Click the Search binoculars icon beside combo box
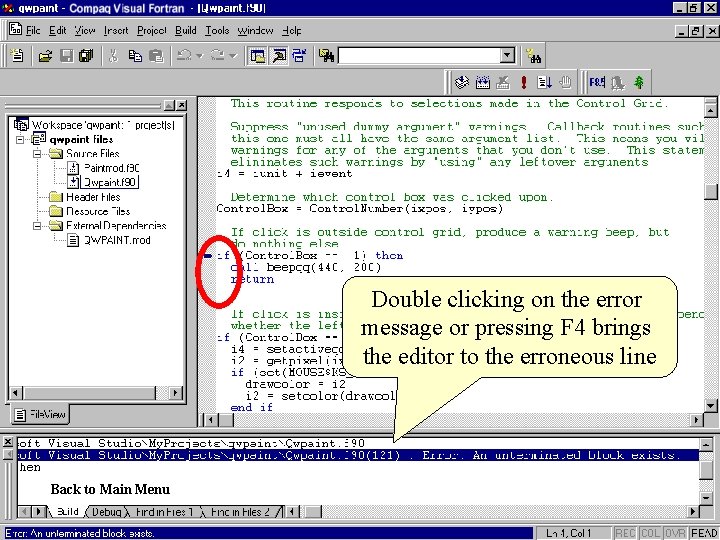The height and width of the screenshot is (540, 720). (534, 56)
